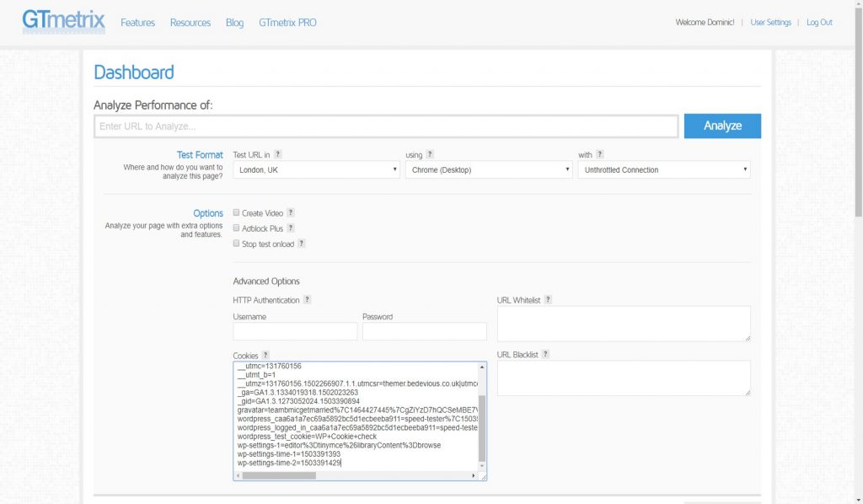Click the URL Whitelist text area

pyautogui.click(x=624, y=324)
